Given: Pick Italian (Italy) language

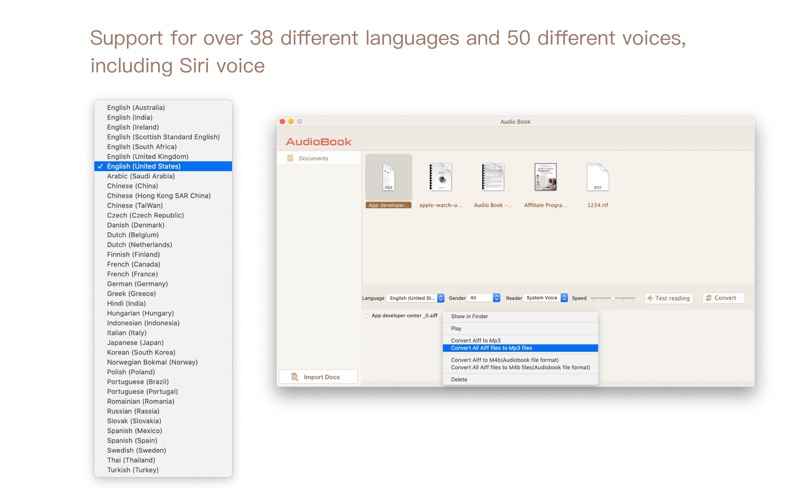Looking at the screenshot, I should (x=163, y=333).
